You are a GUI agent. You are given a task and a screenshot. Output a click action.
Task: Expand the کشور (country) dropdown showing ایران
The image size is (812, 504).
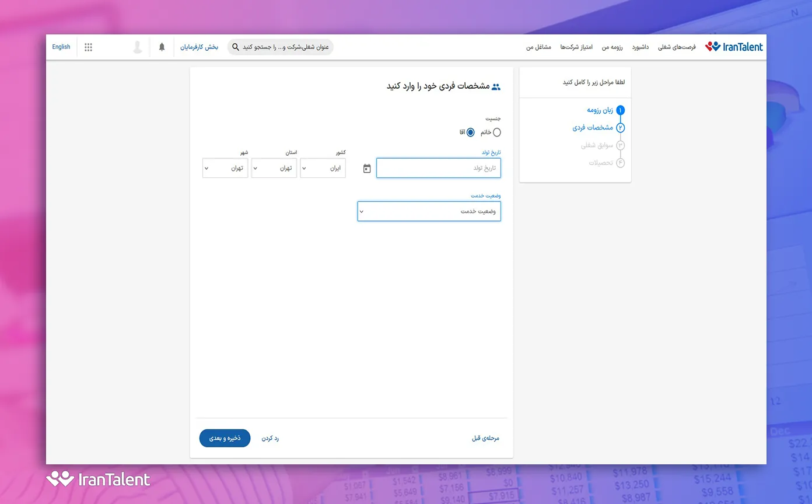pyautogui.click(x=323, y=168)
